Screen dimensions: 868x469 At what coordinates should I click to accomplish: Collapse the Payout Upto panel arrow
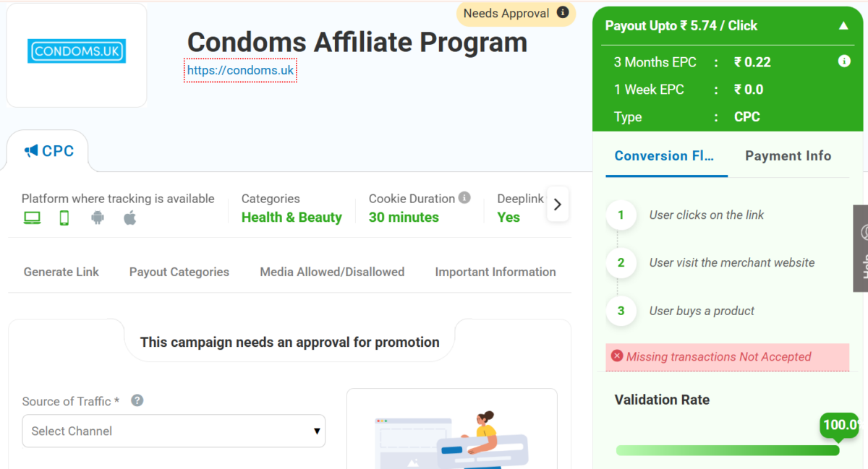(843, 26)
